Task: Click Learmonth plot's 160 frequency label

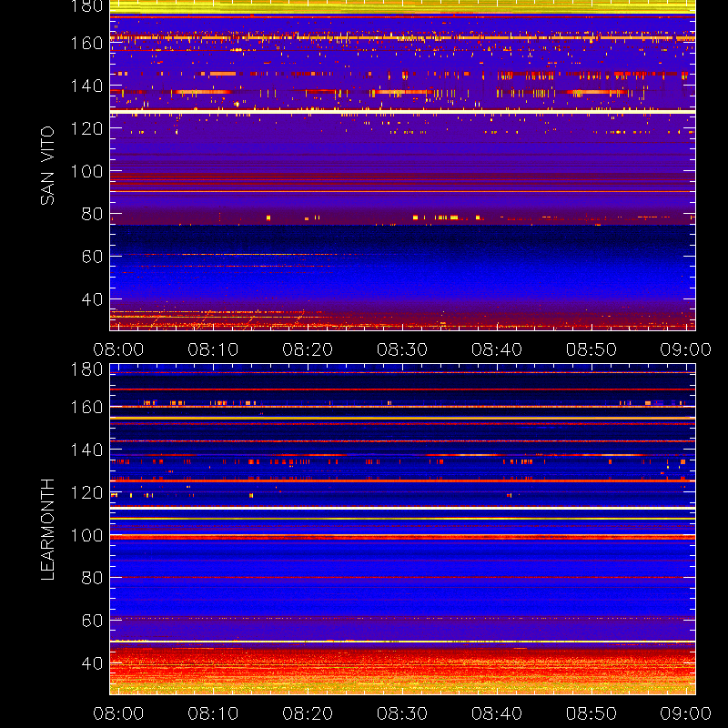Action: click(x=86, y=407)
